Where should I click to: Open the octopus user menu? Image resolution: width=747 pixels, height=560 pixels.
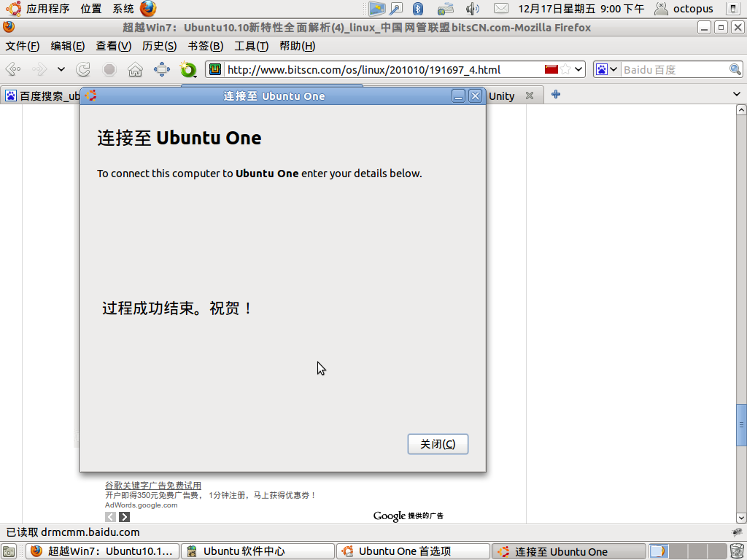click(684, 9)
